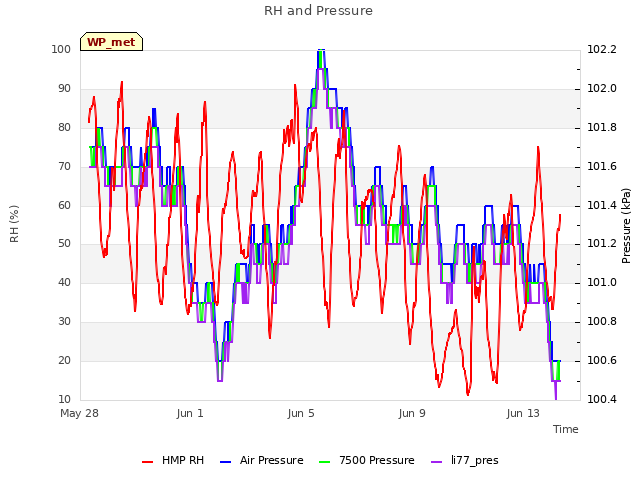Click the RH (%) axis label

click(x=14, y=224)
